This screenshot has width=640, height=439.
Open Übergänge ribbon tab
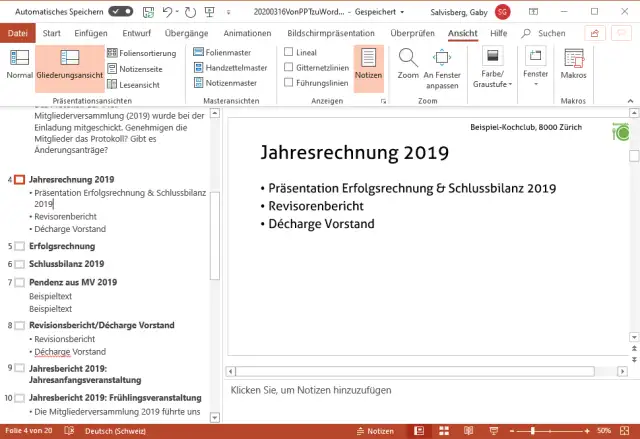point(187,33)
